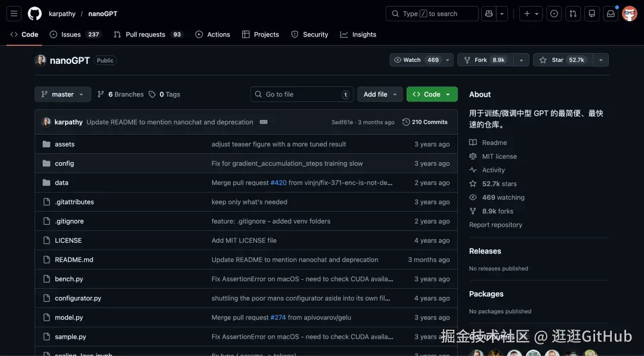Expand the master branch dropdown
This screenshot has height=356, width=644.
tap(63, 94)
